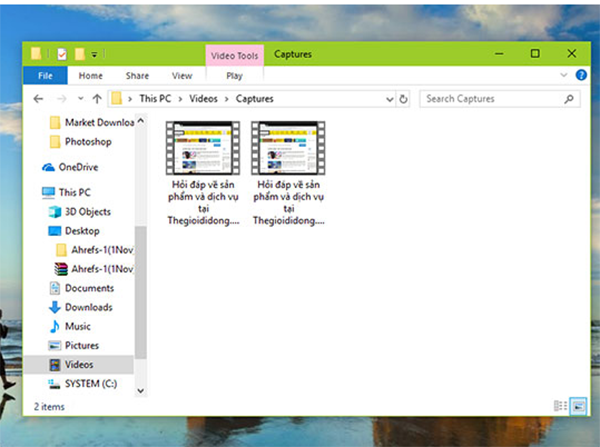
Task: Click the Up directory arrow
Action: 97,99
